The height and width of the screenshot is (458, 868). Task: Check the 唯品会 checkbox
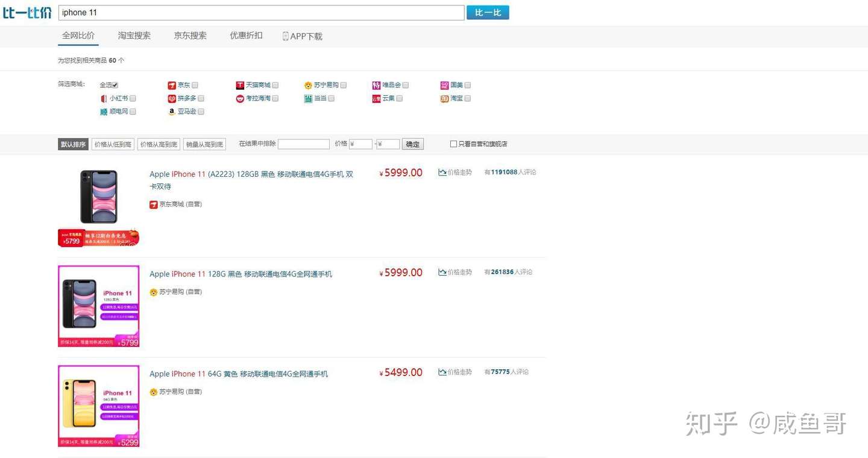coord(406,85)
